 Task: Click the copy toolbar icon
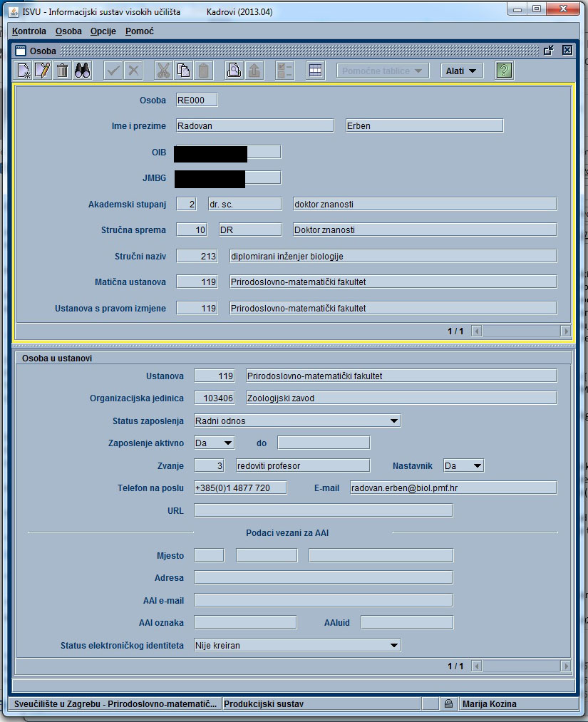coord(184,71)
